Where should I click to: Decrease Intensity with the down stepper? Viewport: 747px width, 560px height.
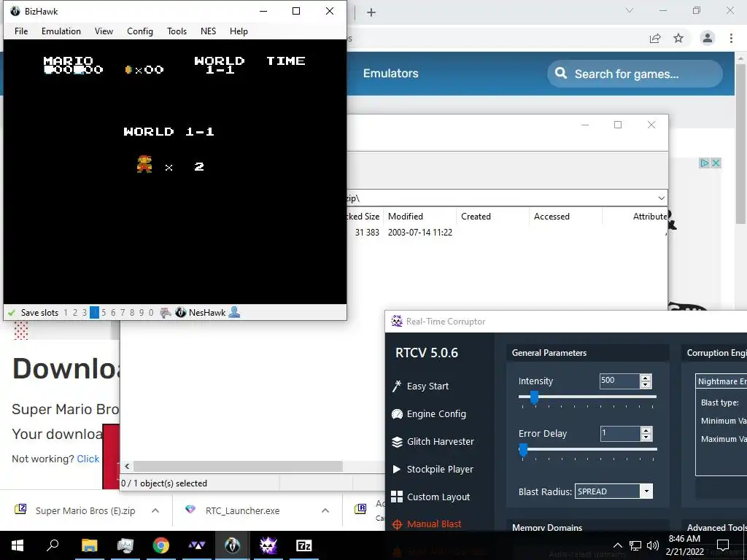tap(646, 384)
